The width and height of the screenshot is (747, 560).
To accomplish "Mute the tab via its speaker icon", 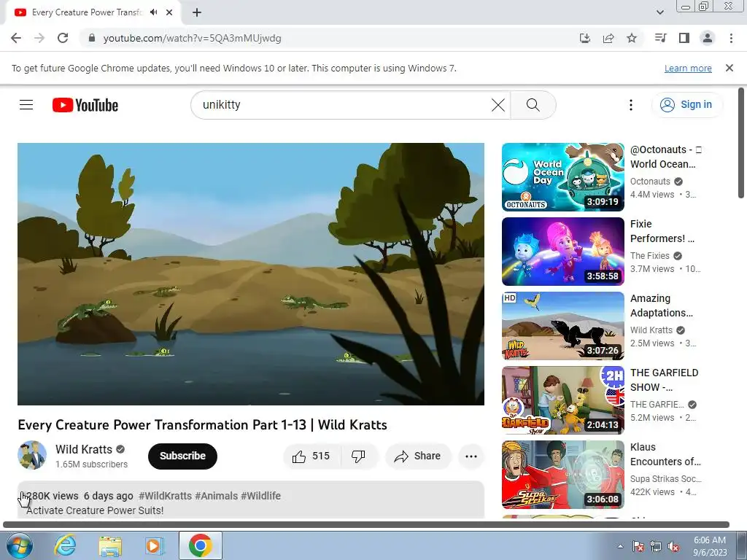I will pyautogui.click(x=153, y=12).
